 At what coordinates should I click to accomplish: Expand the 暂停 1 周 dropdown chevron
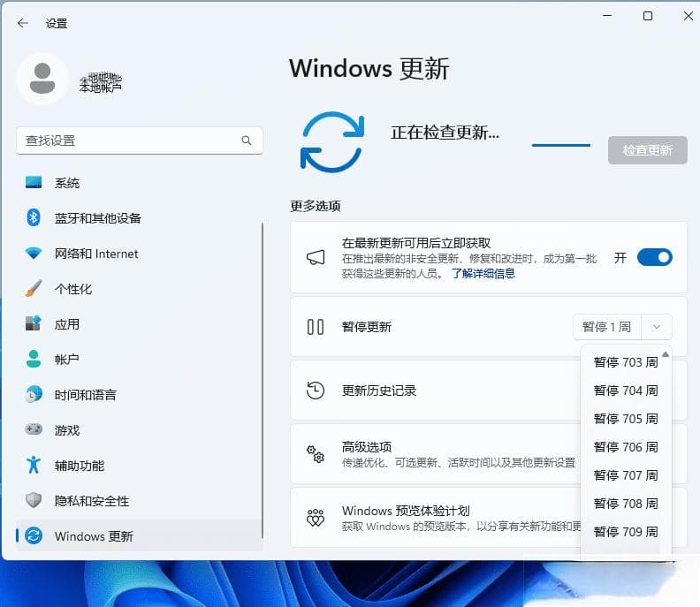(x=656, y=327)
